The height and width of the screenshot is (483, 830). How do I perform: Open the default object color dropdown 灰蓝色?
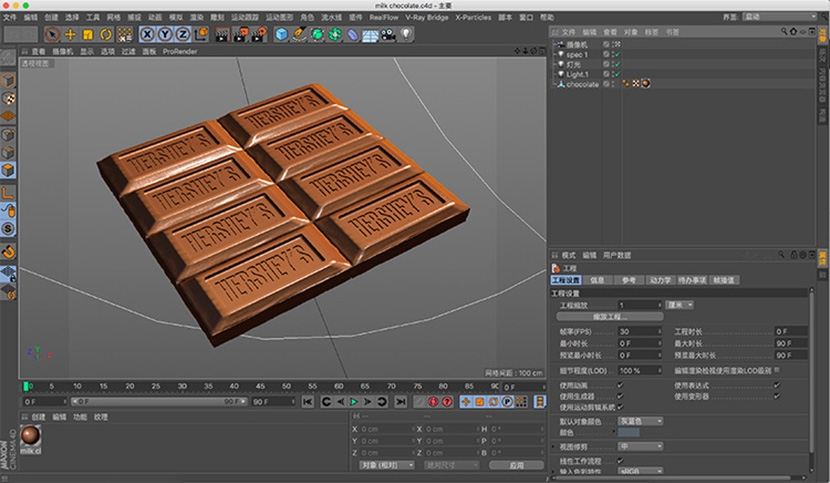point(640,421)
